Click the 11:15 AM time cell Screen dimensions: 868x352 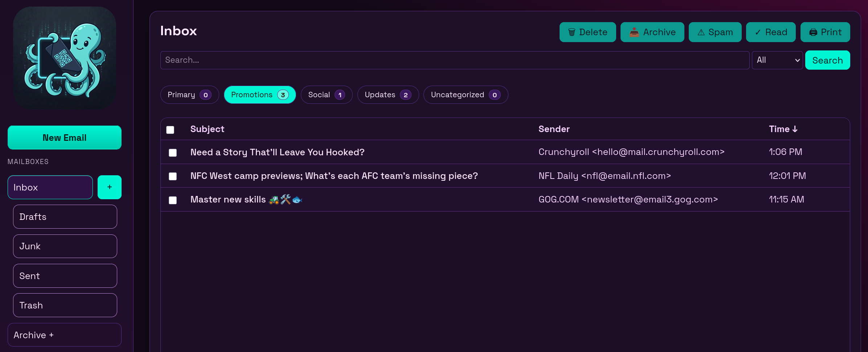pos(787,200)
